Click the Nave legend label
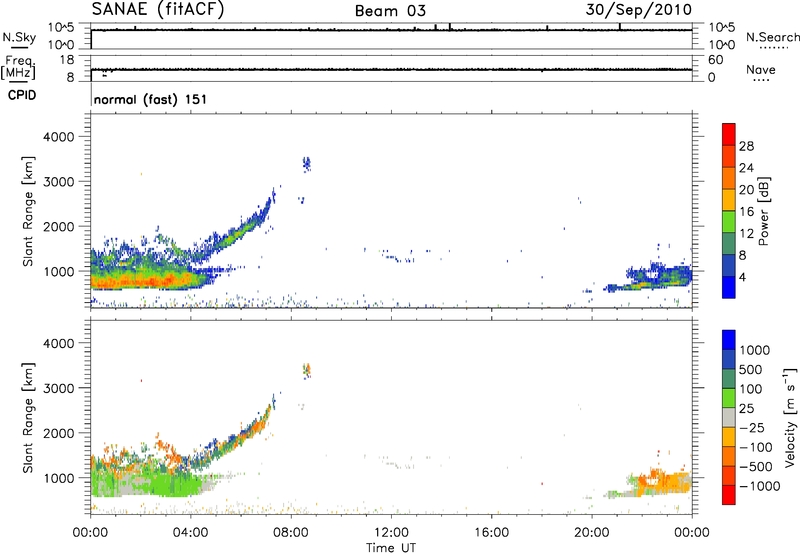Screen dimensions: 800x554 761,70
